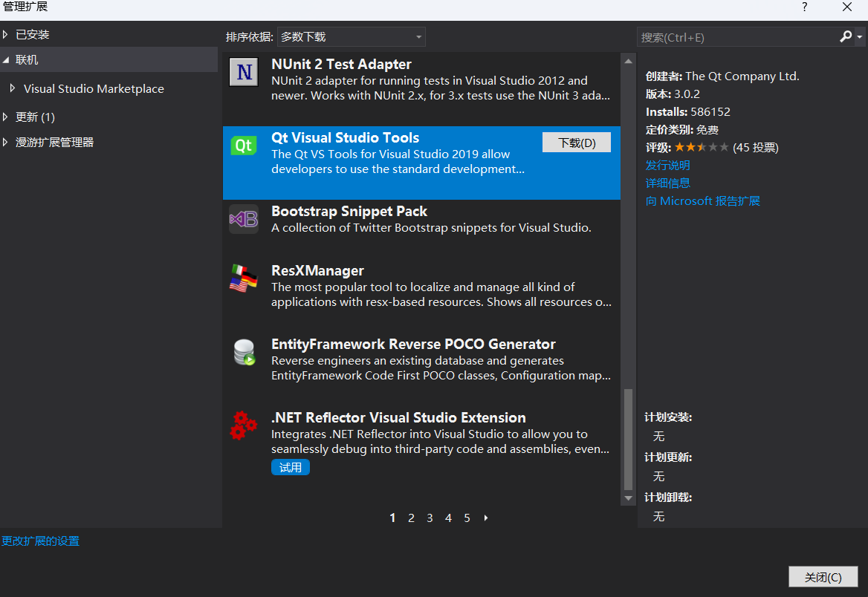Open search options dropdown arrow
The width and height of the screenshot is (868, 597).
(x=860, y=37)
